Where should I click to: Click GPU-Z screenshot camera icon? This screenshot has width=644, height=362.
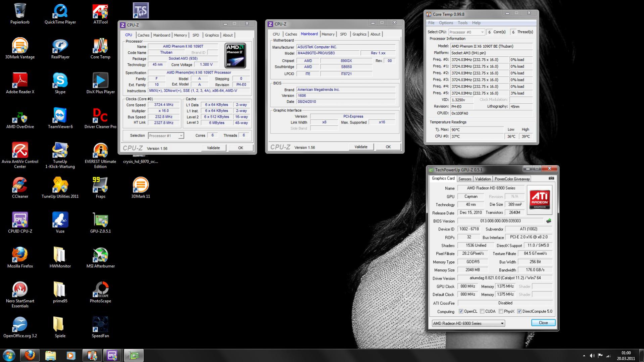(551, 178)
